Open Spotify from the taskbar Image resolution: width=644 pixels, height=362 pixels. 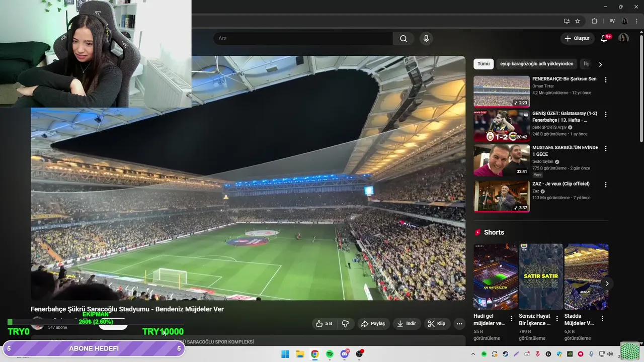click(x=330, y=354)
